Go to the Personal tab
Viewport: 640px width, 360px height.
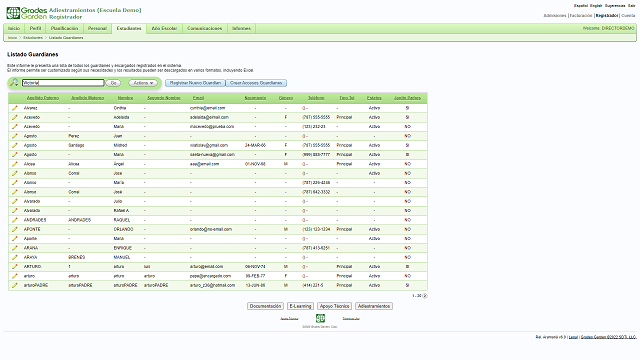coord(97,29)
